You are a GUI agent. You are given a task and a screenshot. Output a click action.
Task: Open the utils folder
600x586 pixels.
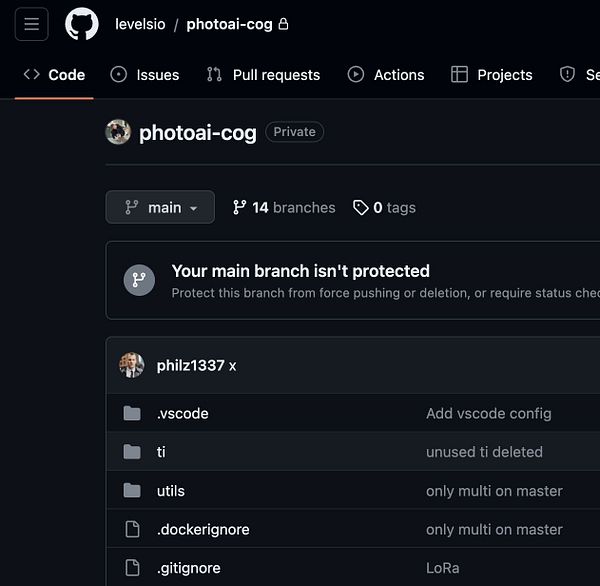[x=171, y=491]
